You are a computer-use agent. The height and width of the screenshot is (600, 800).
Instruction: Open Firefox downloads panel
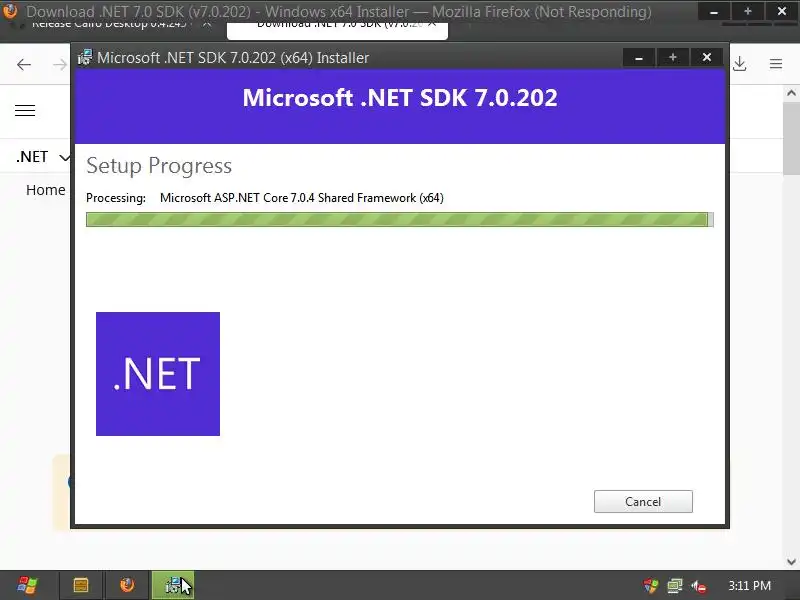tap(740, 64)
